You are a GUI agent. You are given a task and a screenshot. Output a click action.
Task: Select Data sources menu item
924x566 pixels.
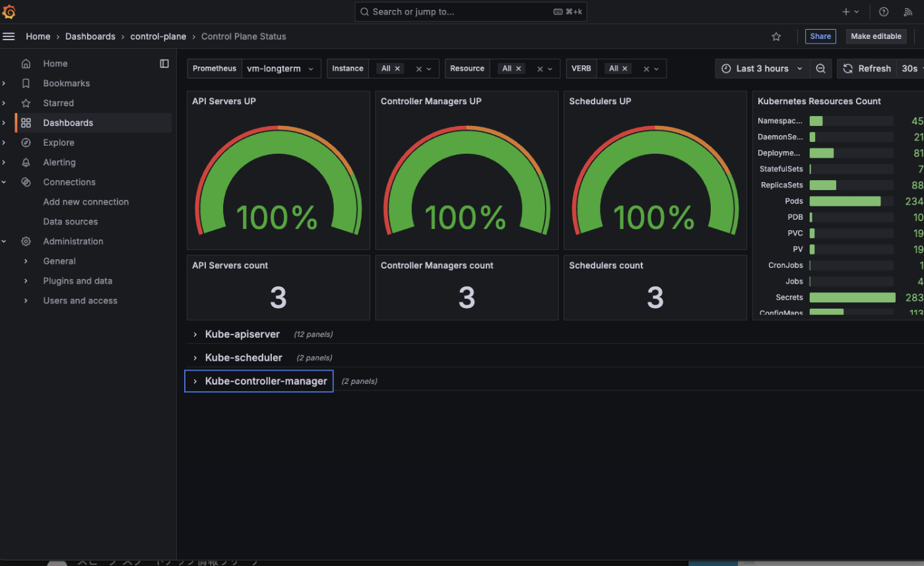(71, 222)
